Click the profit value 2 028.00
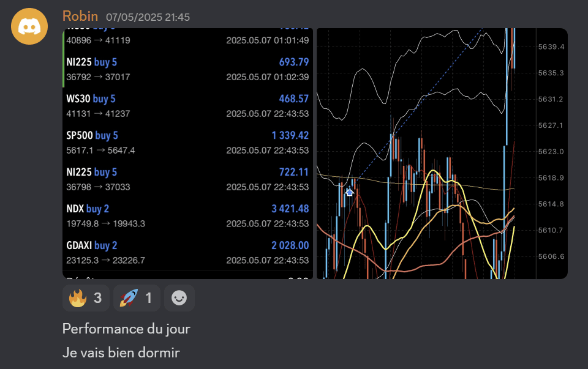The width and height of the screenshot is (588, 369). pos(290,245)
